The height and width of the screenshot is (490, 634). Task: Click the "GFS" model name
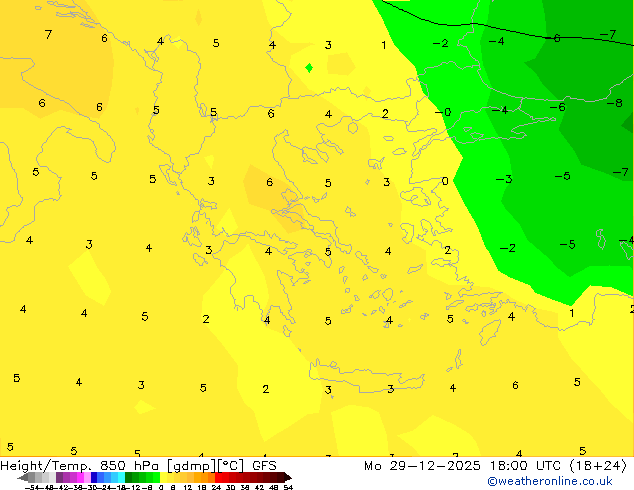click(x=264, y=466)
